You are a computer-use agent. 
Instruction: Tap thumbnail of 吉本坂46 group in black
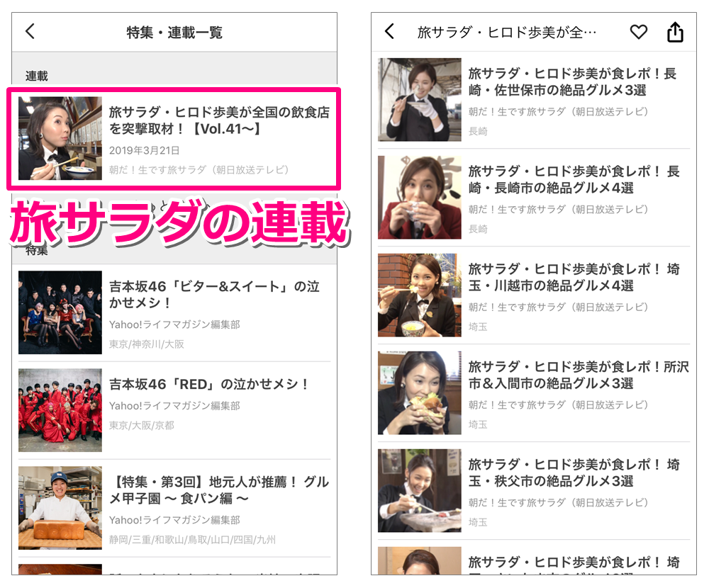(60, 312)
